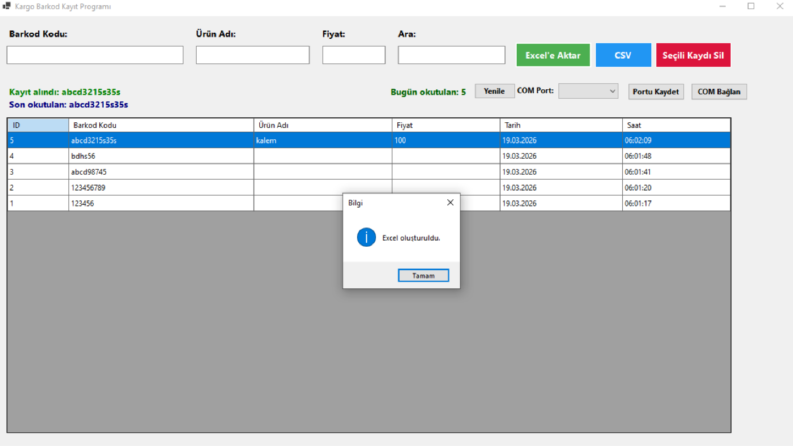
Task: Click the Excel oluşturuldu message text
Action: [411, 238]
